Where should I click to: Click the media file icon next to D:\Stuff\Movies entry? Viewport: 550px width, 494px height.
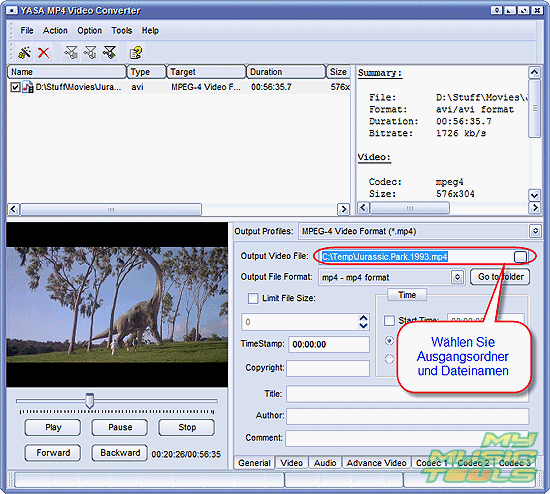28,87
